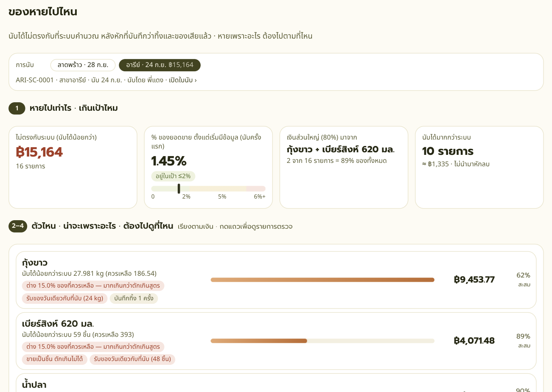Open the น้ำปลา row

point(276,383)
